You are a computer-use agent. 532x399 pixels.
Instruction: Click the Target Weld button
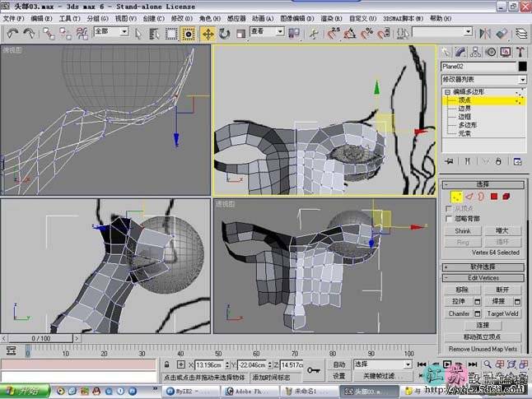coord(502,313)
